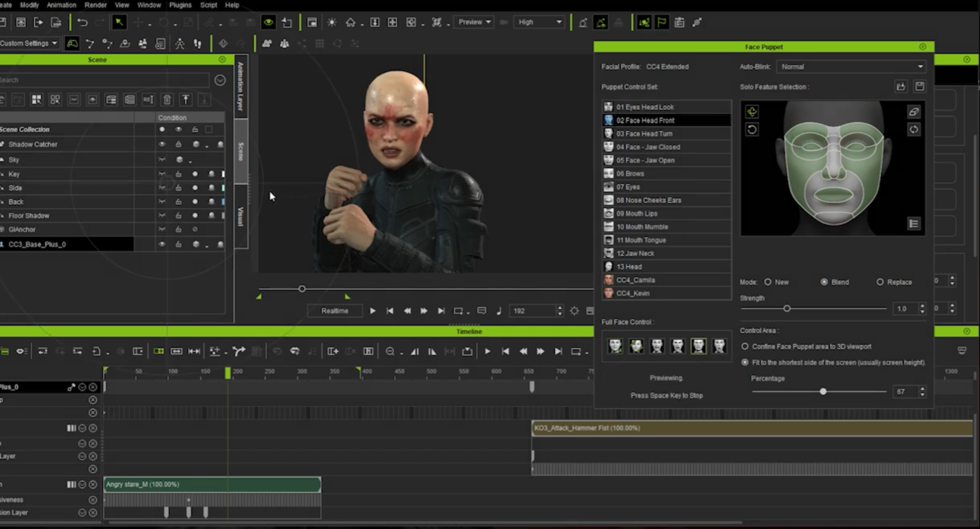Choose the fifth Full Face Control preset
The height and width of the screenshot is (529, 980).
coord(698,346)
